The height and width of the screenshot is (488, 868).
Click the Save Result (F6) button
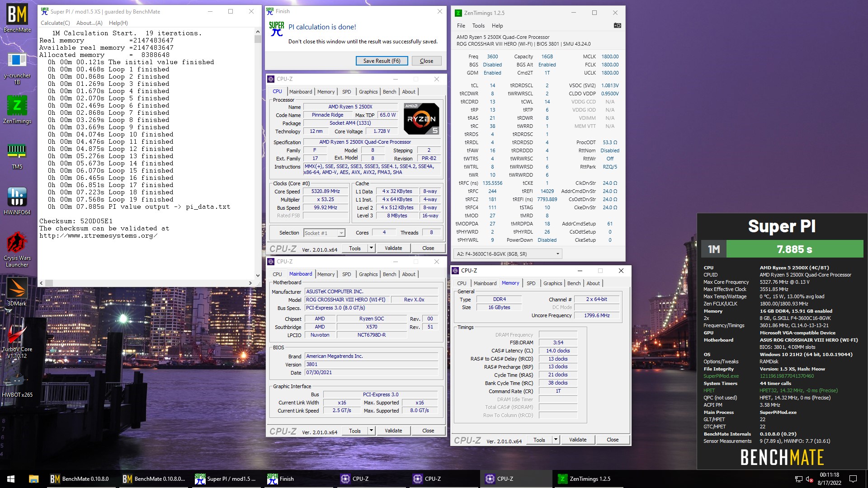coord(382,61)
